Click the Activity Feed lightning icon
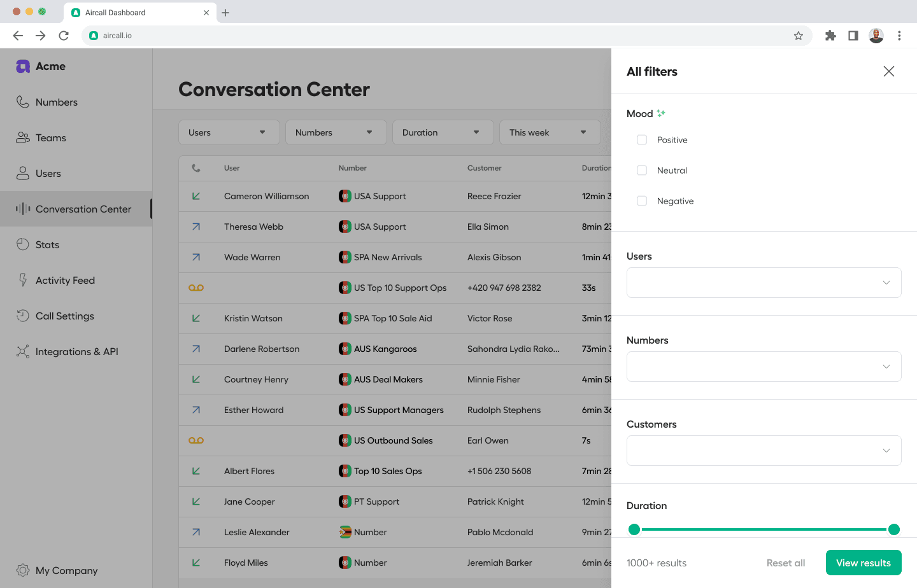The width and height of the screenshot is (917, 588). (23, 280)
